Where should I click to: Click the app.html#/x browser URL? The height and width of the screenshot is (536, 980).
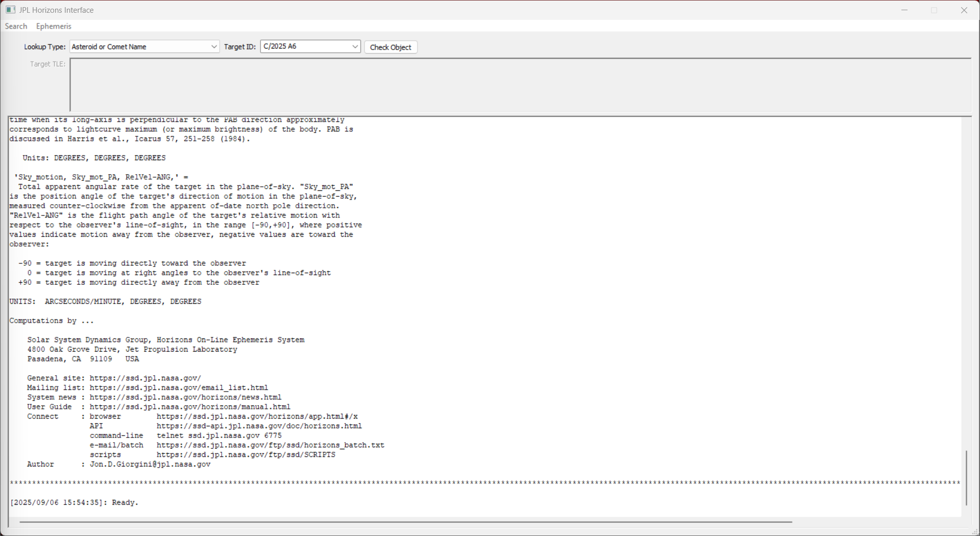point(257,417)
